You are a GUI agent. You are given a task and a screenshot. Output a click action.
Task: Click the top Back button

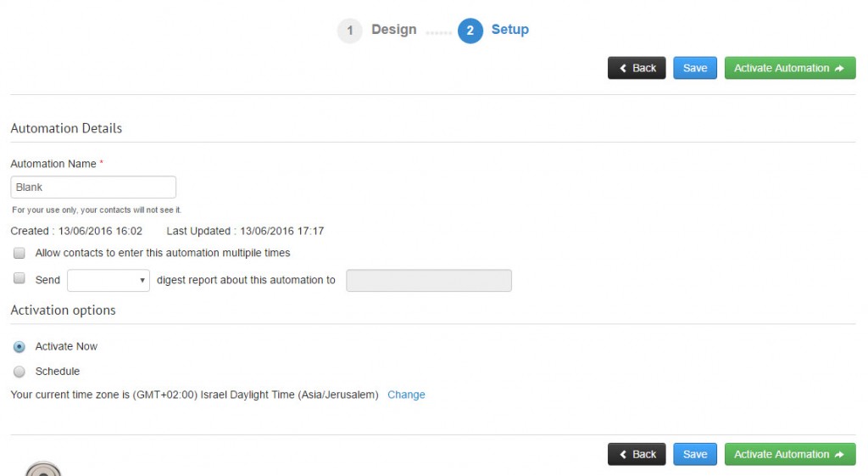(x=637, y=68)
